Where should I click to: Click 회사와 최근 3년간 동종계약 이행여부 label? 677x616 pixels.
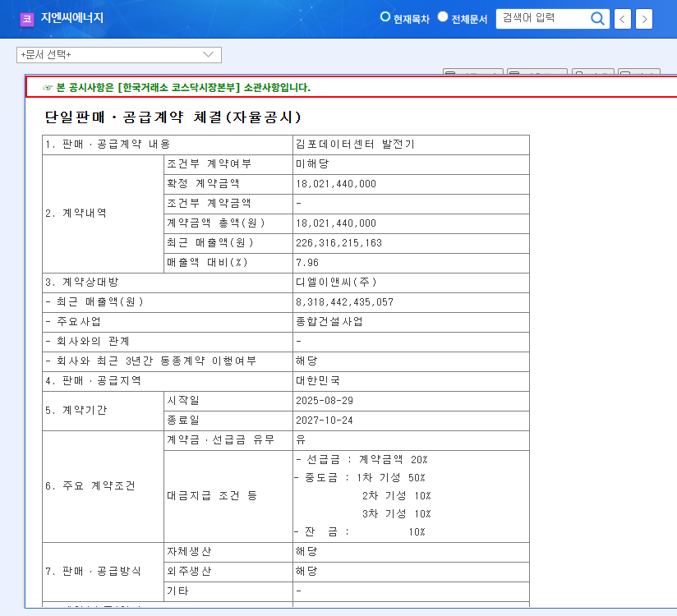tap(150, 361)
